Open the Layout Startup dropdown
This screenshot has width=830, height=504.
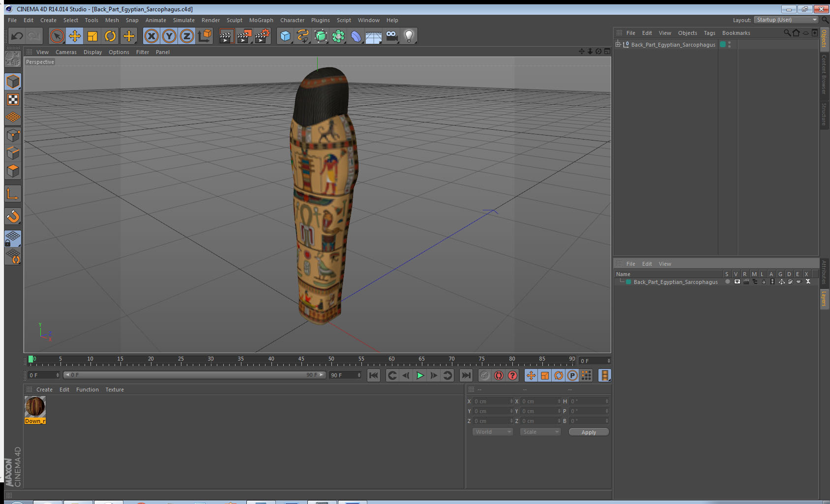click(786, 20)
